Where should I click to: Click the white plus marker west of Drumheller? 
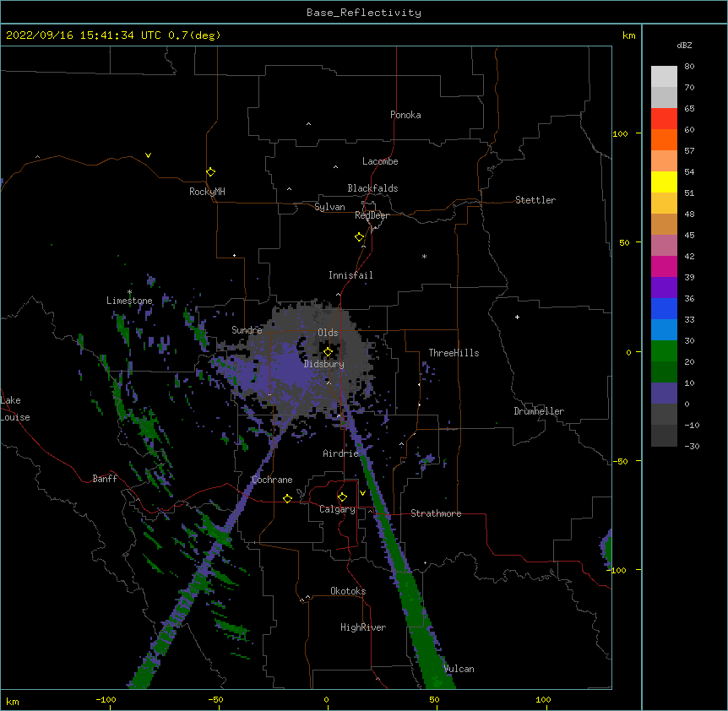click(517, 317)
